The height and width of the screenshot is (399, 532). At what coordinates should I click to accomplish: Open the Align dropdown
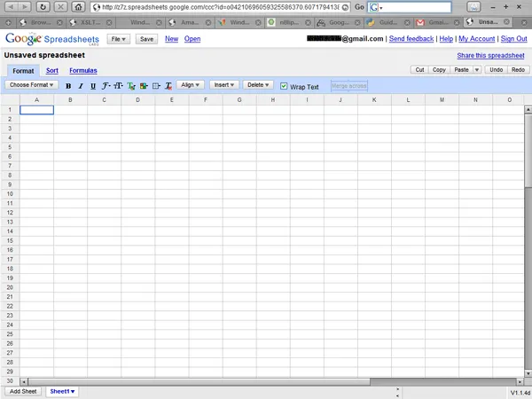(190, 85)
